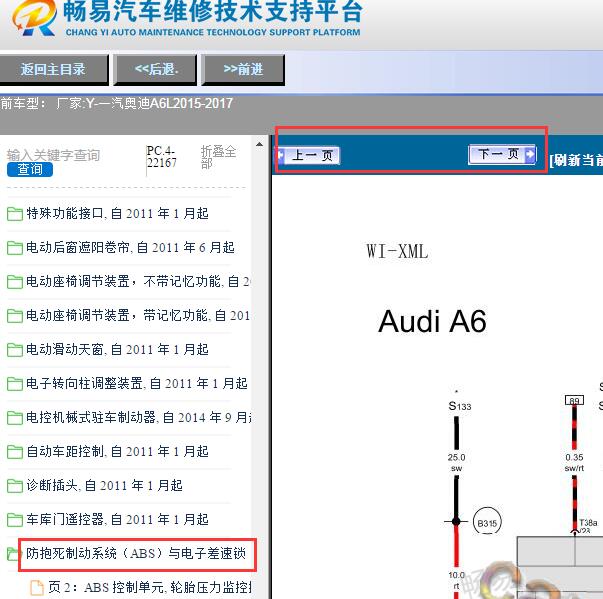Collapse the opened 防抱死制动系统 folder icon

click(x=13, y=554)
